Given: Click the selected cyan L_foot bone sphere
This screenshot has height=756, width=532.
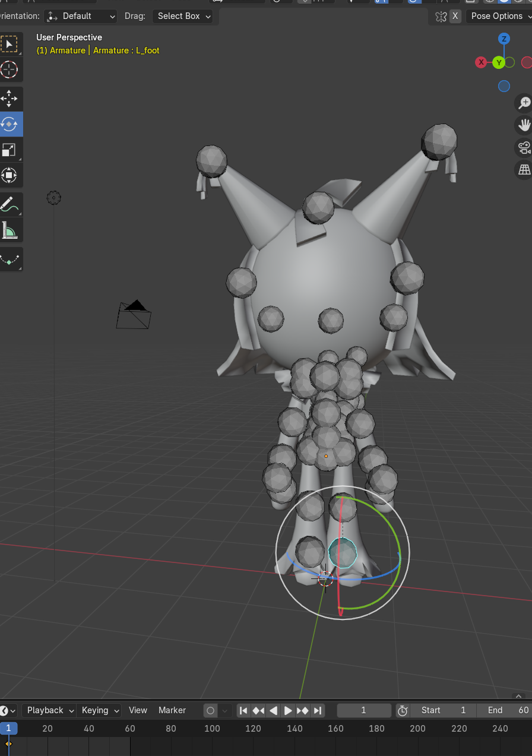Looking at the screenshot, I should (343, 552).
